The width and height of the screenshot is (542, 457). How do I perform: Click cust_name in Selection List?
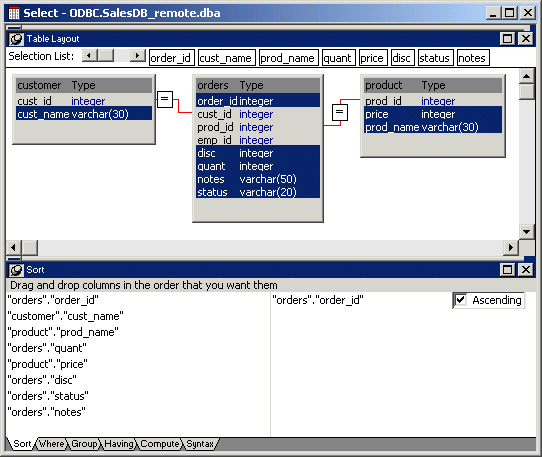tap(227, 58)
